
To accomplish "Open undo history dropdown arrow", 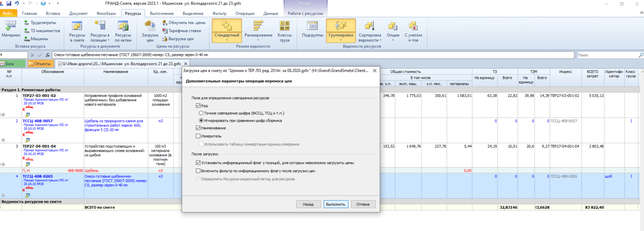I will coord(23,3).
